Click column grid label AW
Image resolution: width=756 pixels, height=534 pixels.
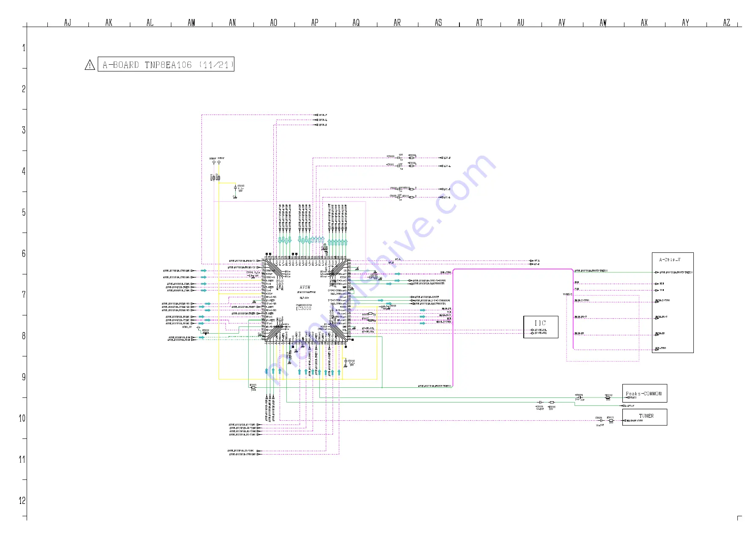(603, 22)
